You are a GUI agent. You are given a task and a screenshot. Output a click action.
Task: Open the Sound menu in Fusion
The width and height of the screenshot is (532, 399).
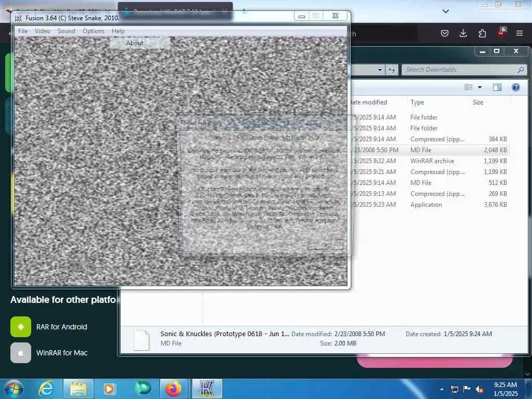66,31
